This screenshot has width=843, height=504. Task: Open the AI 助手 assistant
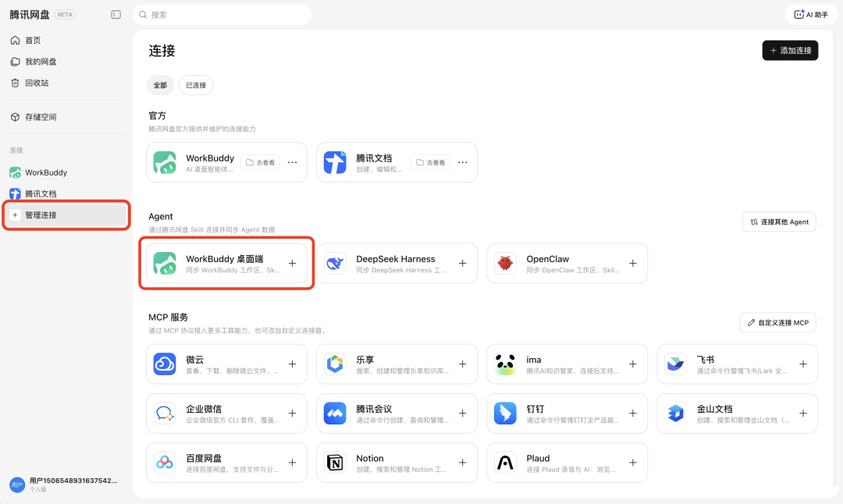click(x=811, y=15)
